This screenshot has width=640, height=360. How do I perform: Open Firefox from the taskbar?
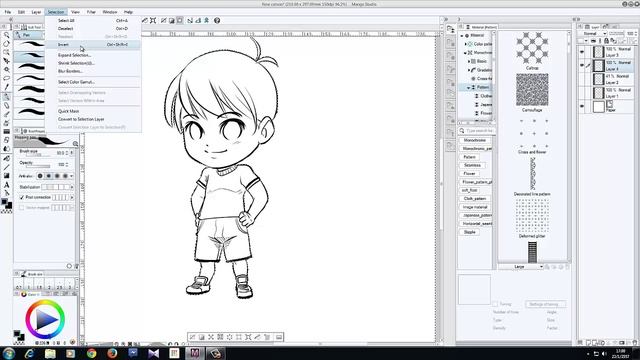(x=112, y=353)
